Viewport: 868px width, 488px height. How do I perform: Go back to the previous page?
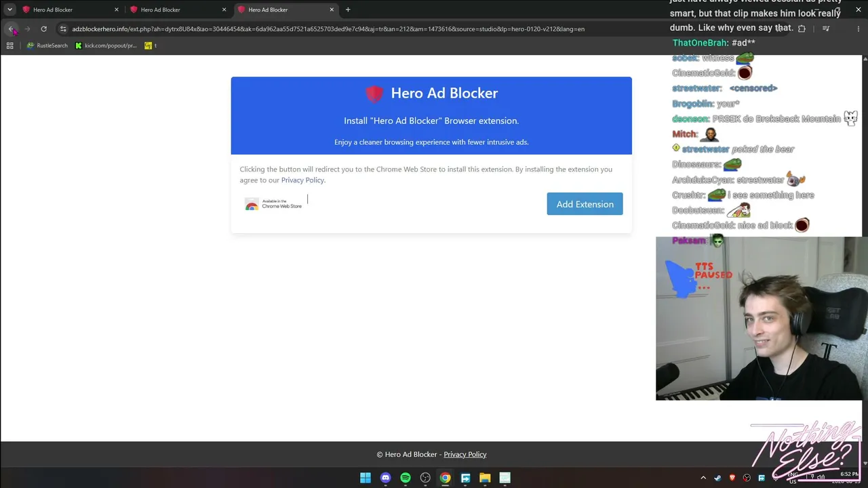[x=11, y=28]
